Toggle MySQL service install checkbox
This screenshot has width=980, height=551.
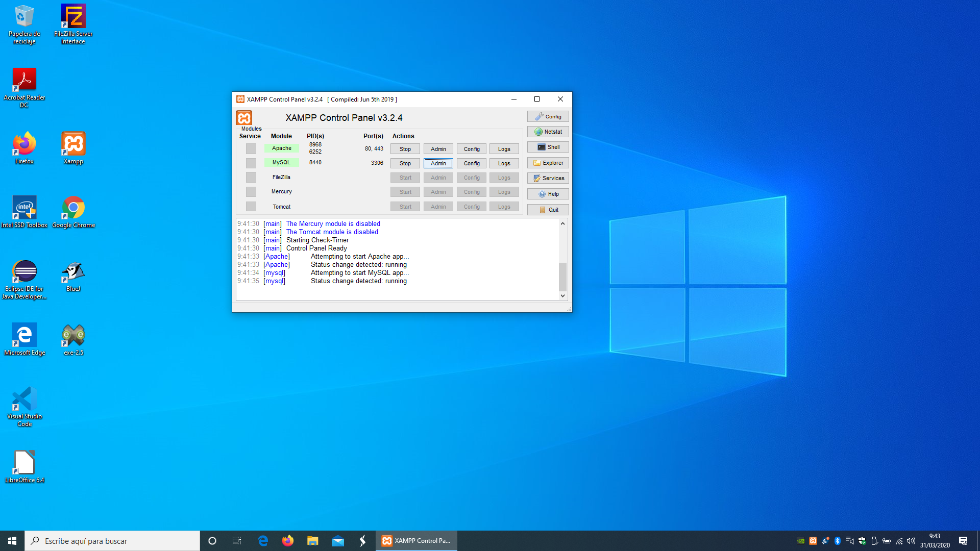pyautogui.click(x=251, y=163)
